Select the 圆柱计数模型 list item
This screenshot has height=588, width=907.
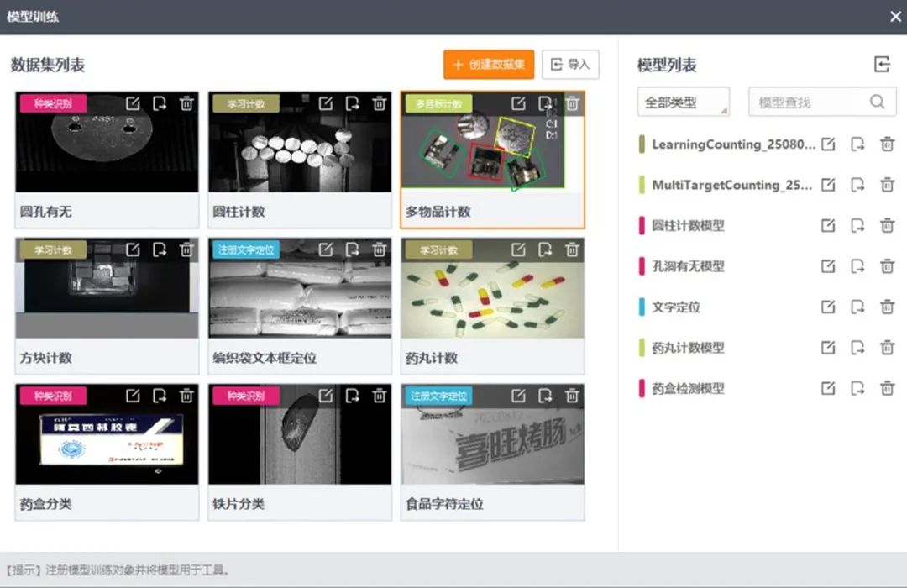pos(688,226)
